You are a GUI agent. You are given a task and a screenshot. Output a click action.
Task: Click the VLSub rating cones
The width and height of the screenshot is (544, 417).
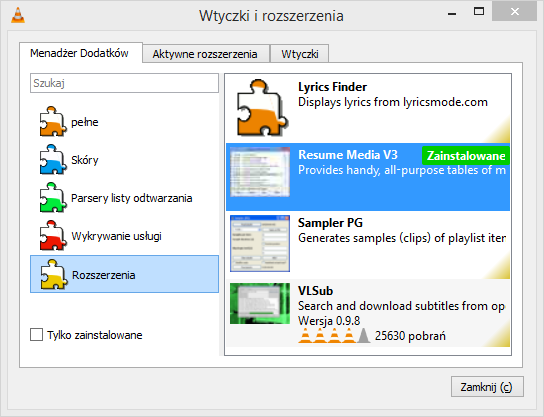click(334, 335)
